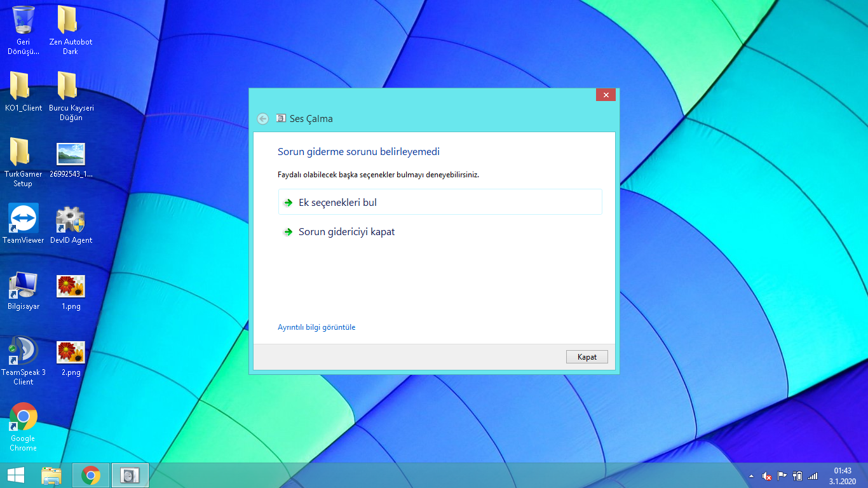Click the Ses Çalma title icon
The image size is (868, 488).
coord(281,119)
